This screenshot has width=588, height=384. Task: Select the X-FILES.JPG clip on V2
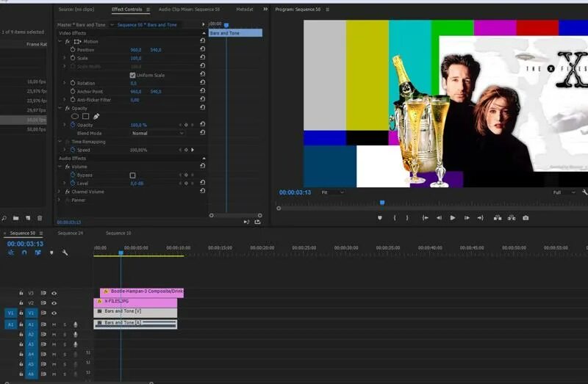click(x=135, y=302)
